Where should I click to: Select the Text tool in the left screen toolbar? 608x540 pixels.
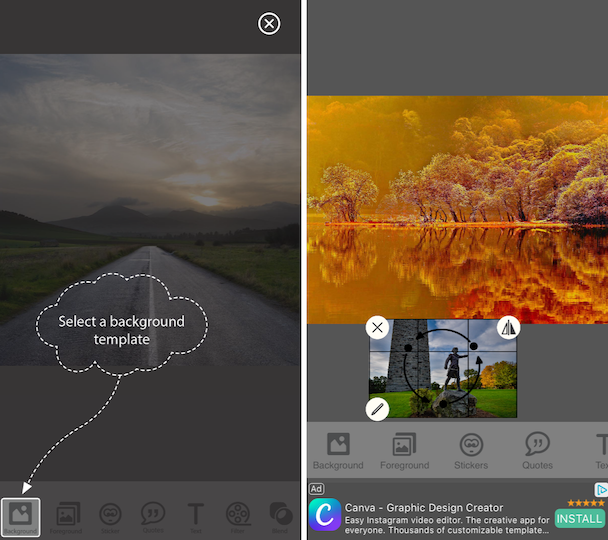point(196,518)
